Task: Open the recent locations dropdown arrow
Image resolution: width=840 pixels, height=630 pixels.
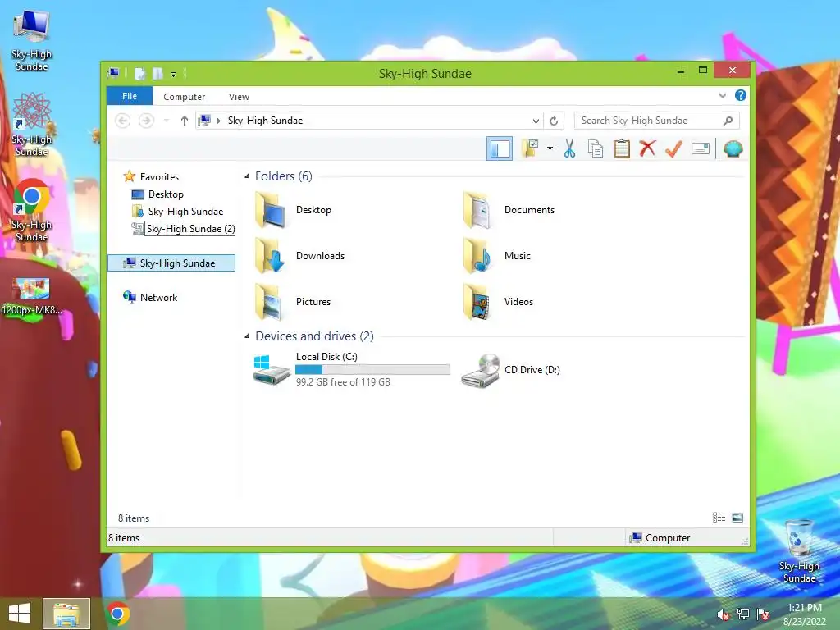Action: [x=167, y=121]
